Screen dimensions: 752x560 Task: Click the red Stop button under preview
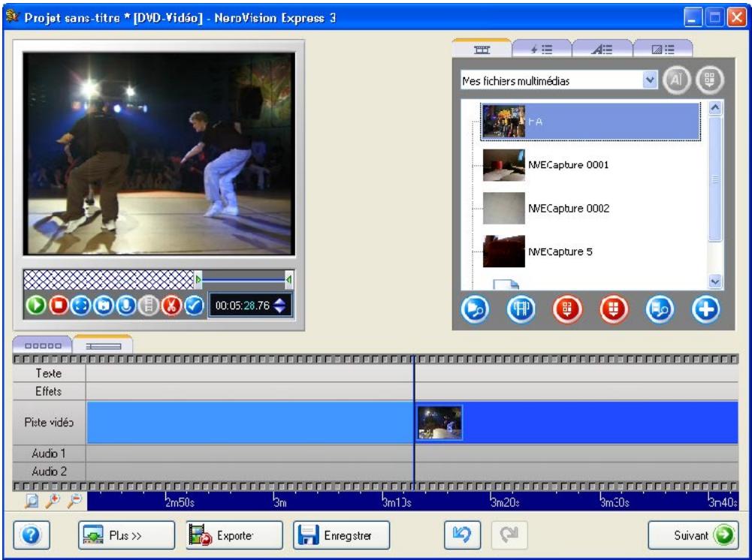point(59,306)
